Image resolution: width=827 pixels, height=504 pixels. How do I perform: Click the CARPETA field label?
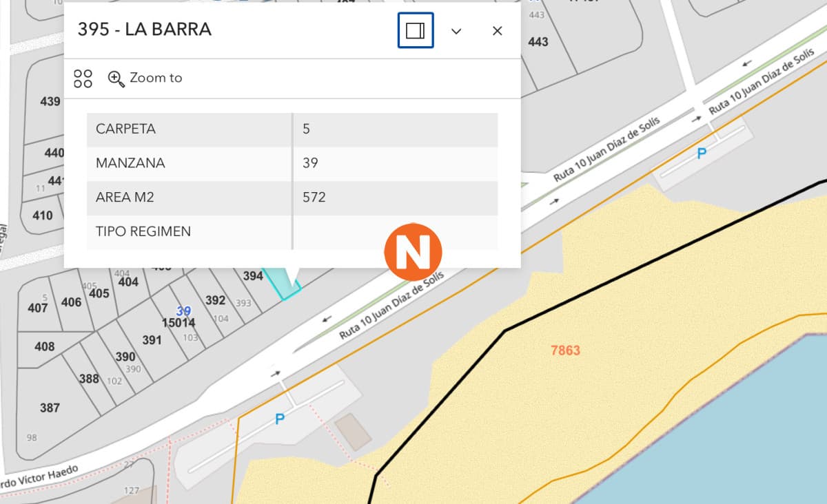126,129
